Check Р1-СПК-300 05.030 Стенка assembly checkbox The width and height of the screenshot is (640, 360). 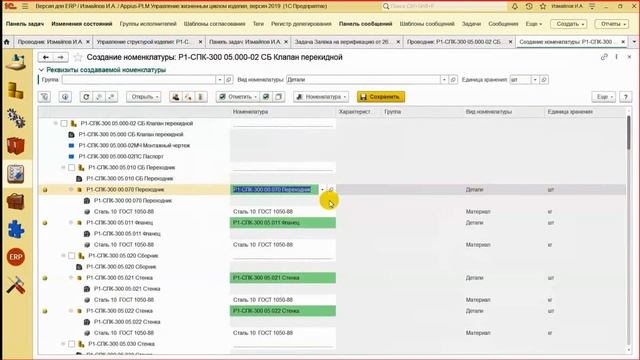pos(72,344)
